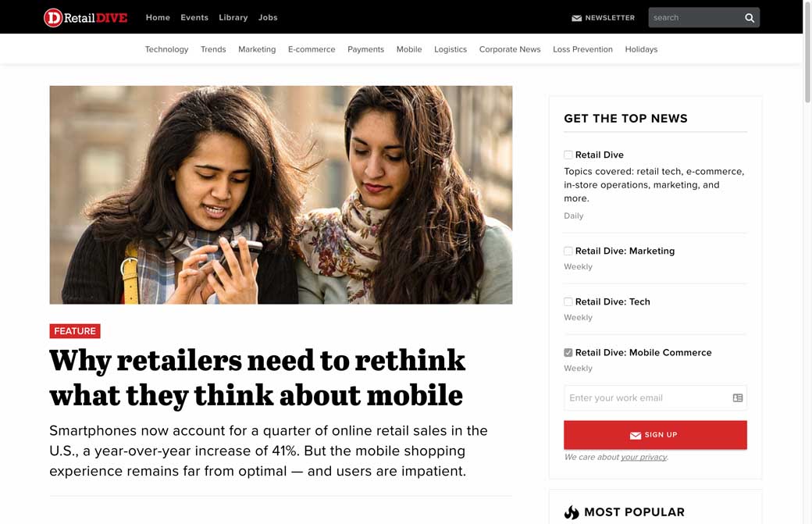Open the Loss Prevention topic
The width and height of the screenshot is (812, 524).
click(582, 49)
